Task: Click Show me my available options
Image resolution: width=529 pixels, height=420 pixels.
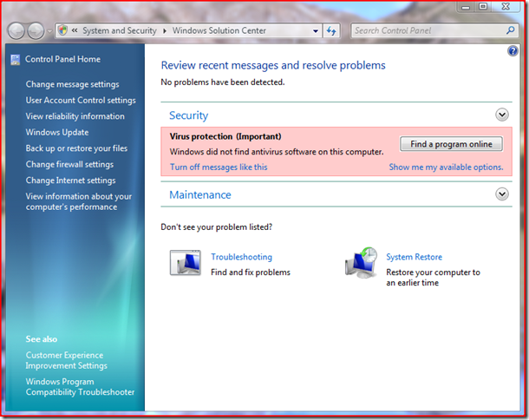Action: pos(446,167)
